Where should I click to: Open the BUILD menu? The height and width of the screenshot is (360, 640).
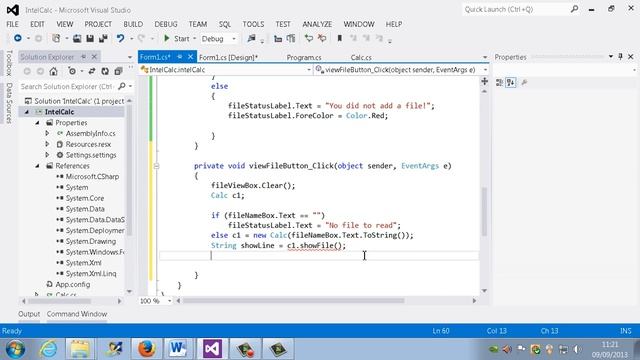click(133, 24)
